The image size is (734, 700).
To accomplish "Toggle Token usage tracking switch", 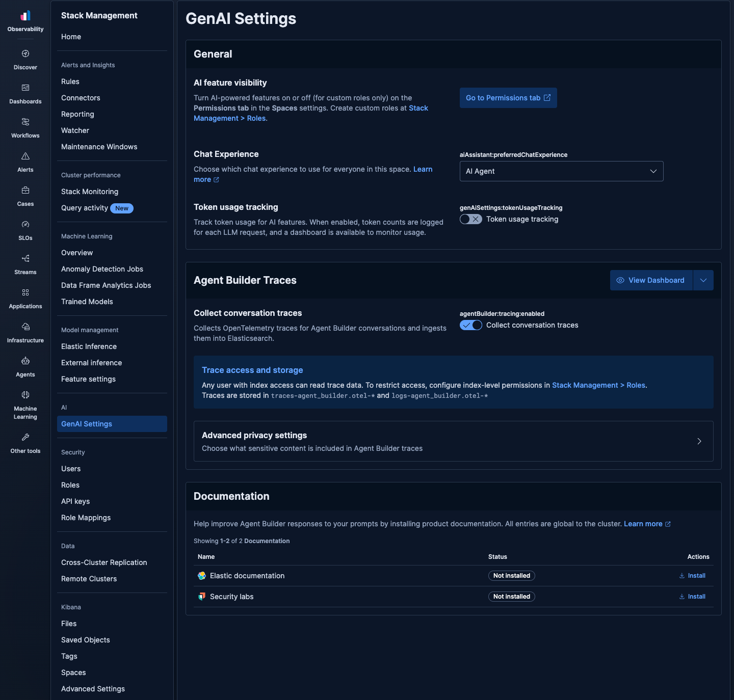I will click(471, 219).
